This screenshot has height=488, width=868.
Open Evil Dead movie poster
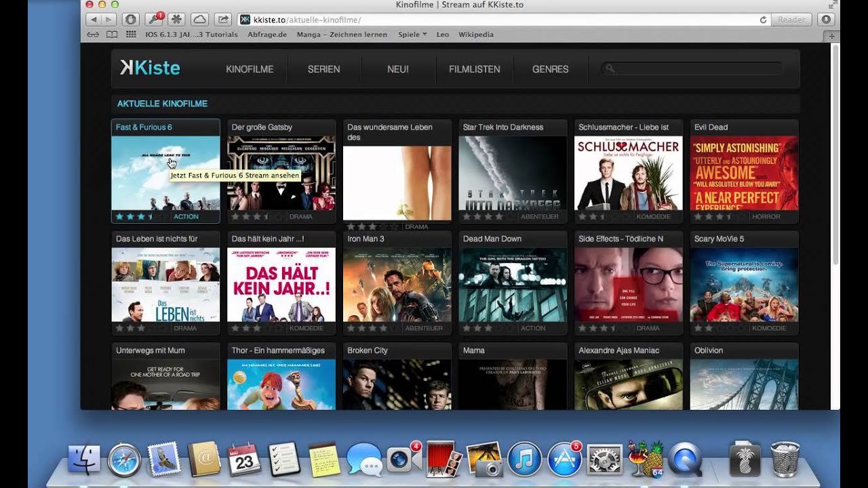[x=744, y=173]
